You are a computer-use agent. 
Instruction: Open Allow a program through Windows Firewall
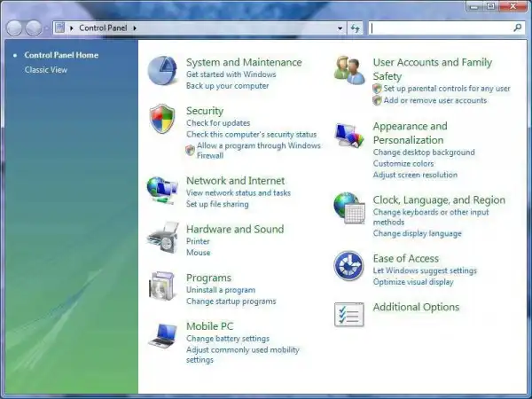[x=258, y=145]
